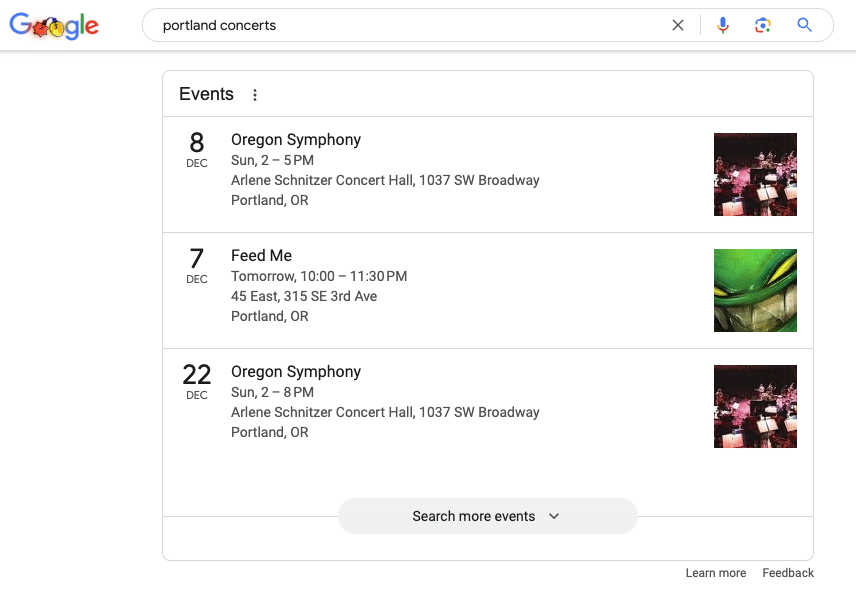Open the Feed Me event title
This screenshot has height=602, width=856.
(261, 255)
